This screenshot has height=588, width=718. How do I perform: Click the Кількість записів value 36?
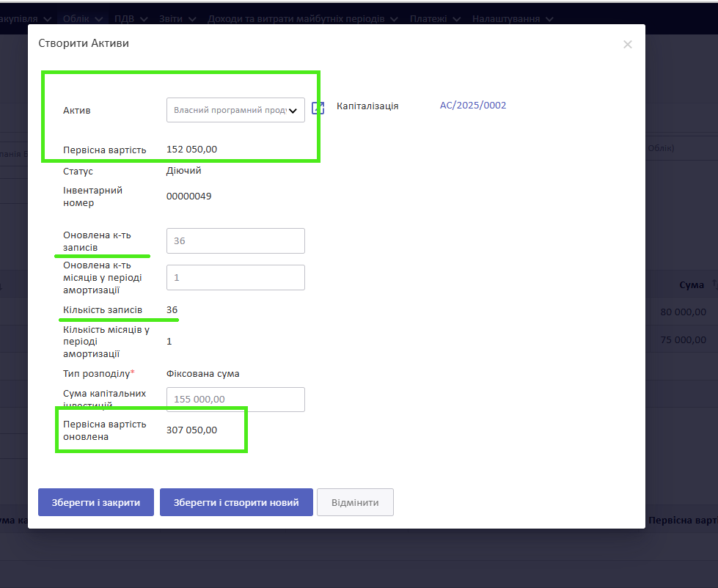(x=172, y=310)
